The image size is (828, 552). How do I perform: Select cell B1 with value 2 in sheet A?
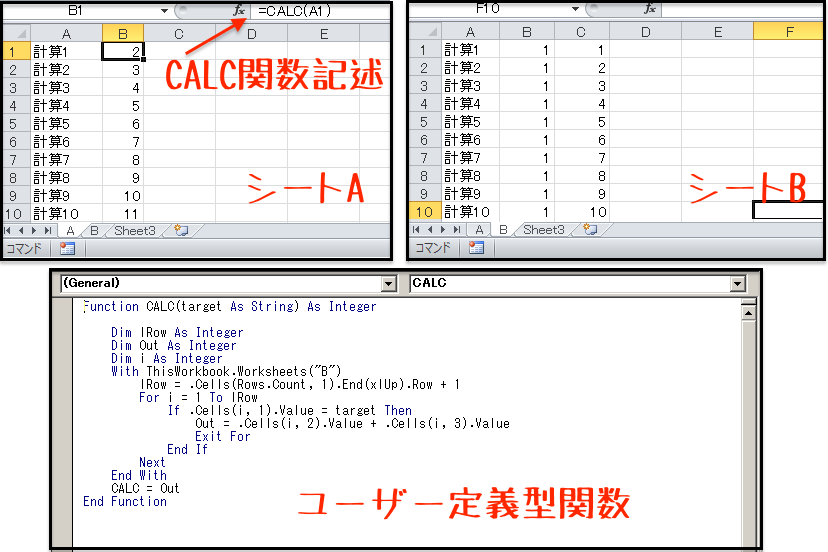tap(123, 52)
